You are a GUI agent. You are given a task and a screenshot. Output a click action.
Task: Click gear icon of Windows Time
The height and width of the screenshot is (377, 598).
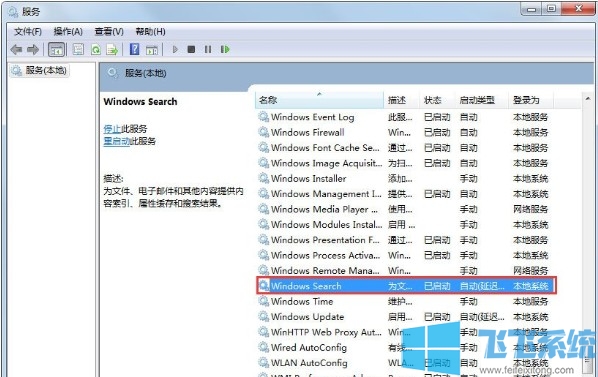click(264, 301)
